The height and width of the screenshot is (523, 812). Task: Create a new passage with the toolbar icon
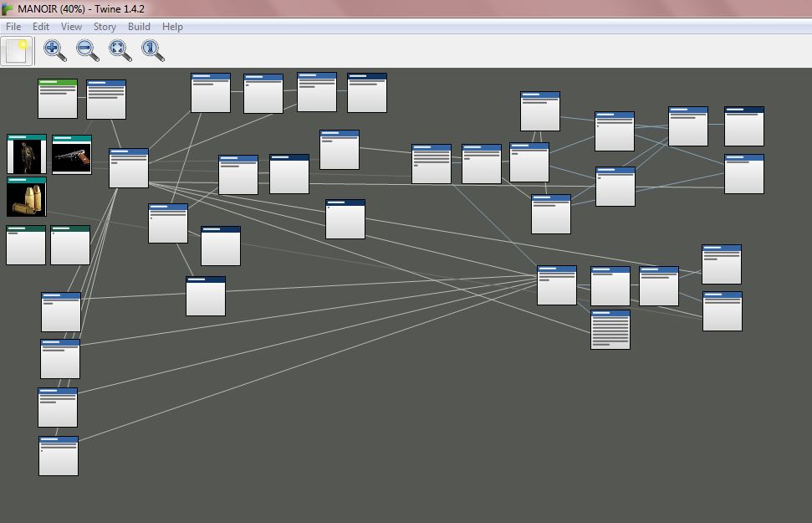(17, 51)
